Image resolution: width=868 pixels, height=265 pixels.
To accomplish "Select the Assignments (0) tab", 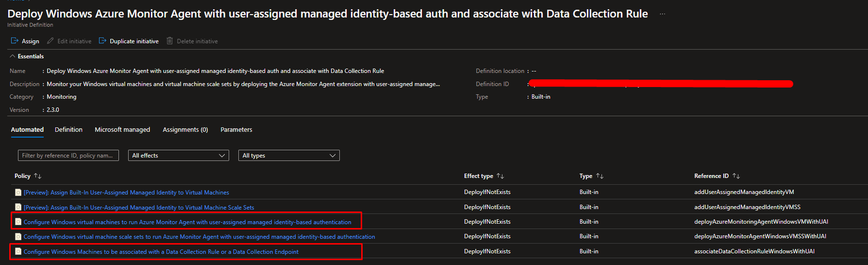I will pyautogui.click(x=185, y=130).
